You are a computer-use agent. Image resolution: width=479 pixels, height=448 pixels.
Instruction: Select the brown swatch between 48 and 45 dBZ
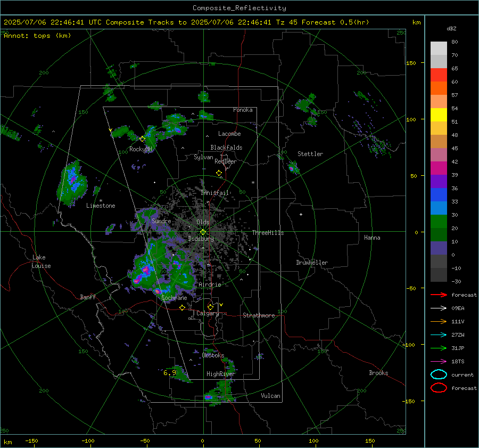(439, 142)
